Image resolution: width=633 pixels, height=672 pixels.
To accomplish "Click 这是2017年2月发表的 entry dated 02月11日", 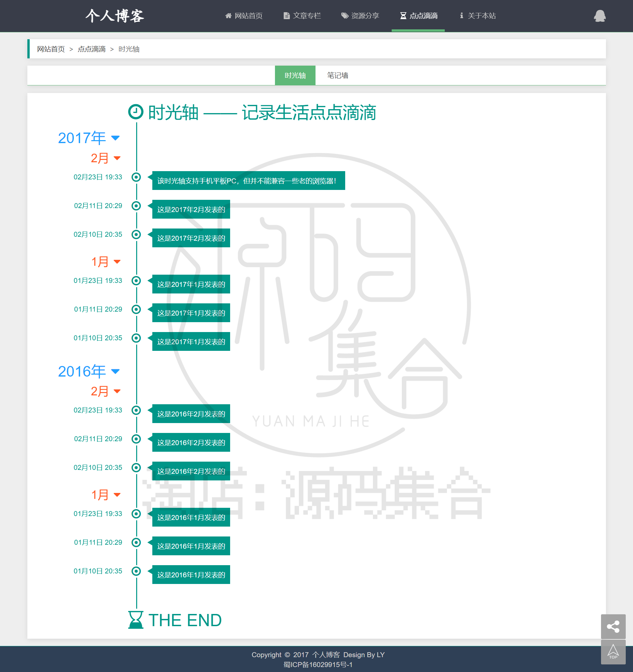I will (191, 210).
